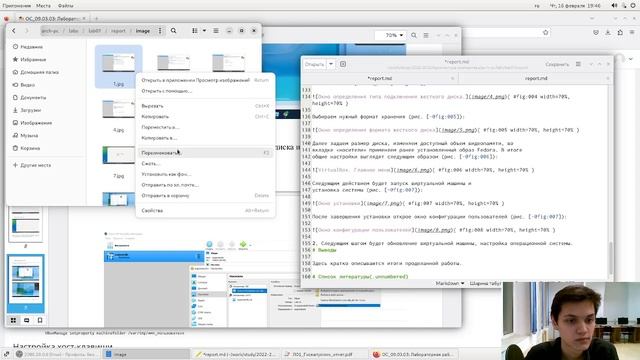The height and width of the screenshot is (360, 640).
Task: Choose Отправить в корзину
Action: tap(205, 196)
